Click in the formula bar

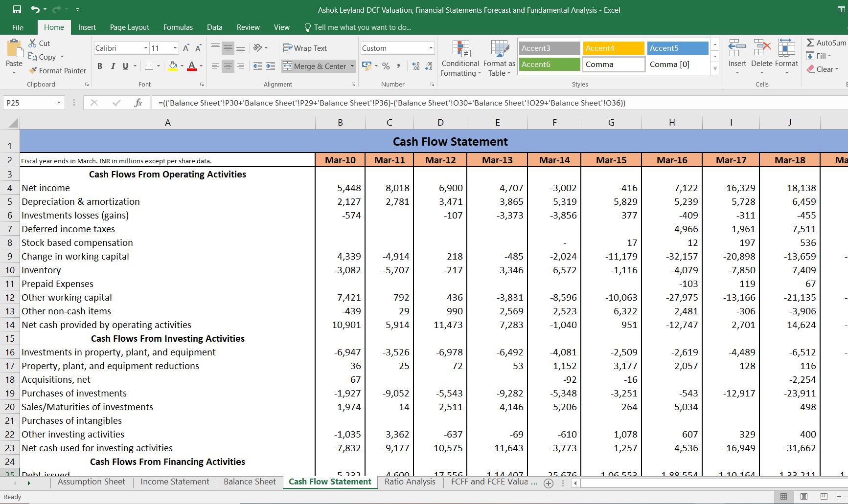point(499,103)
